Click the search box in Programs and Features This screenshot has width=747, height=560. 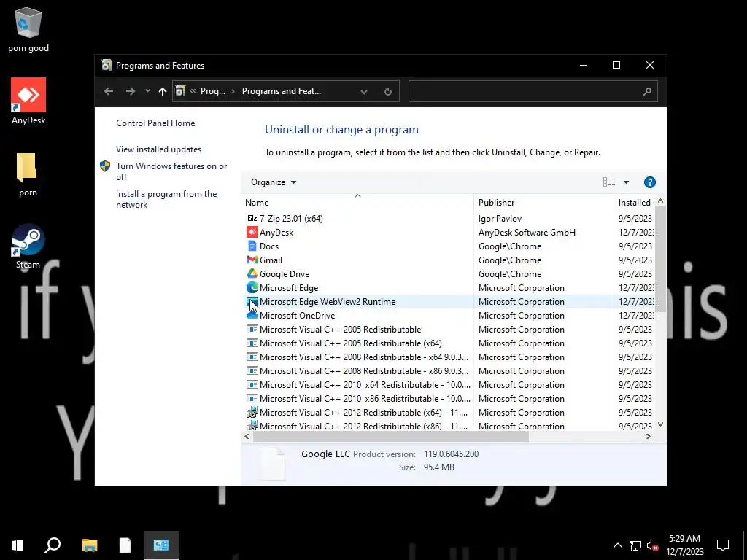point(533,91)
